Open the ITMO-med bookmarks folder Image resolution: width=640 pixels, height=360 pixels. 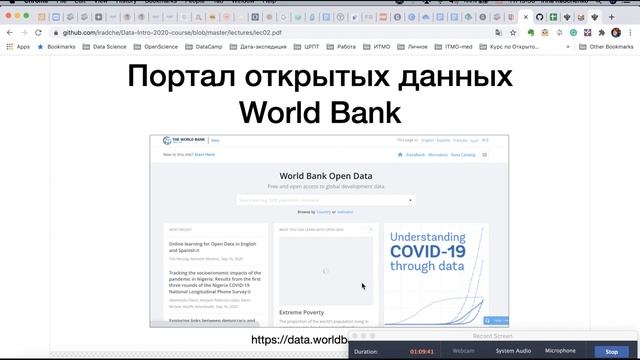pos(453,47)
